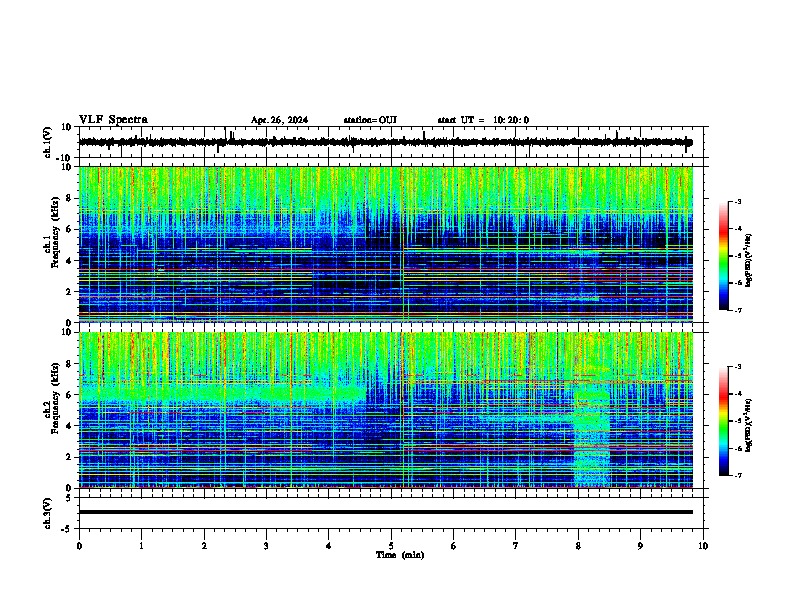The height and width of the screenshot is (612, 792).
Task: Select the date label "Apr. 26, 2024"
Action: (279, 120)
